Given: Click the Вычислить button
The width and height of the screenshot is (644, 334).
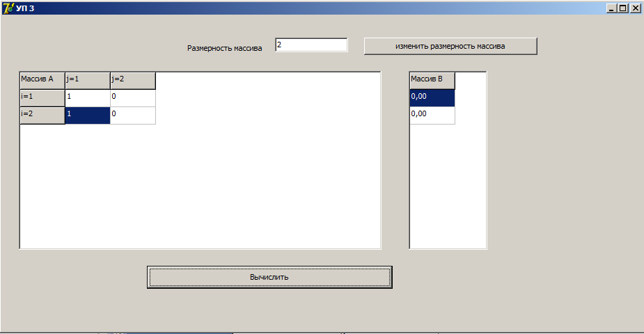Looking at the screenshot, I should tap(269, 278).
